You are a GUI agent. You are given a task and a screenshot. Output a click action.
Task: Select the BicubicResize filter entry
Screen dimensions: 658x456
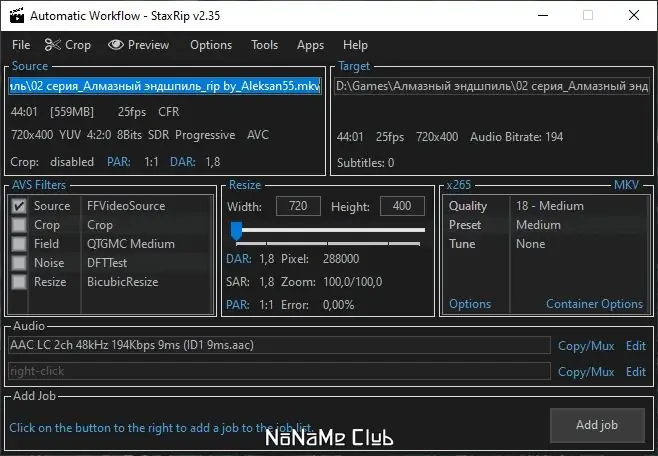click(x=123, y=281)
